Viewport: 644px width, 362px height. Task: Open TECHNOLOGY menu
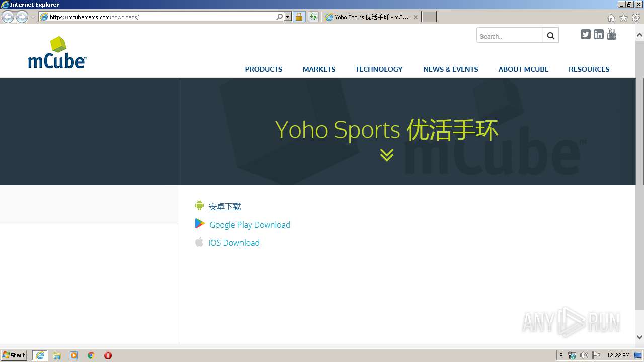(379, 69)
